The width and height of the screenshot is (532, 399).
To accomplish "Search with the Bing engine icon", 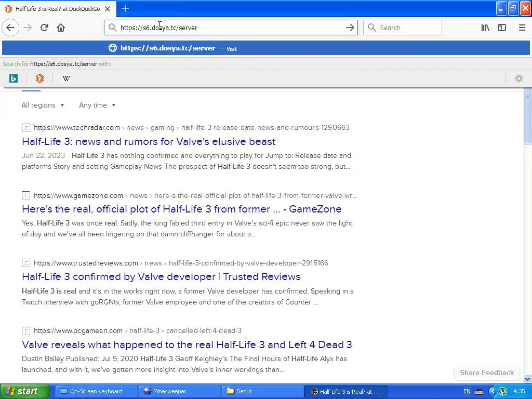I will coord(13,79).
